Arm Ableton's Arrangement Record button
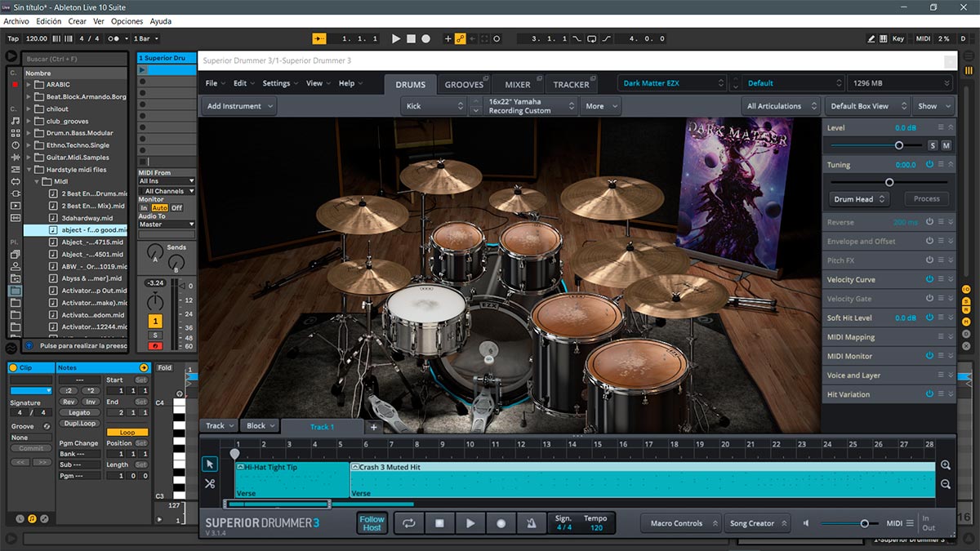Viewport: 980px width, 551px height. point(426,38)
